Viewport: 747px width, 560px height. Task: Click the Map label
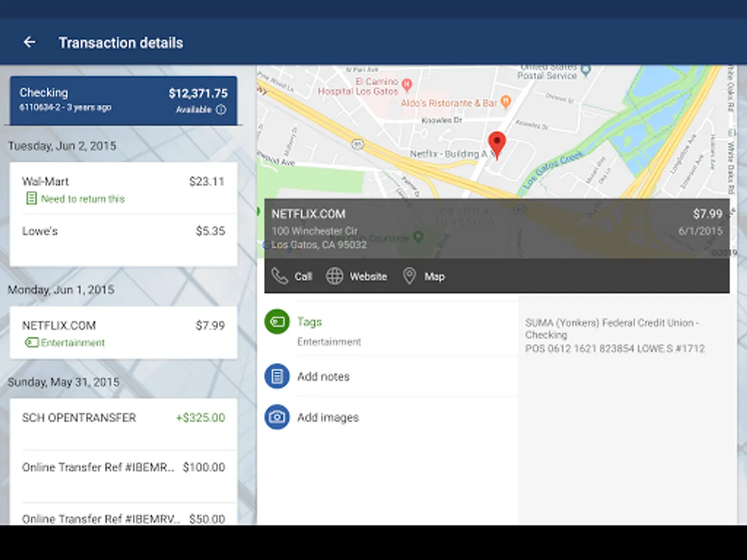click(435, 276)
